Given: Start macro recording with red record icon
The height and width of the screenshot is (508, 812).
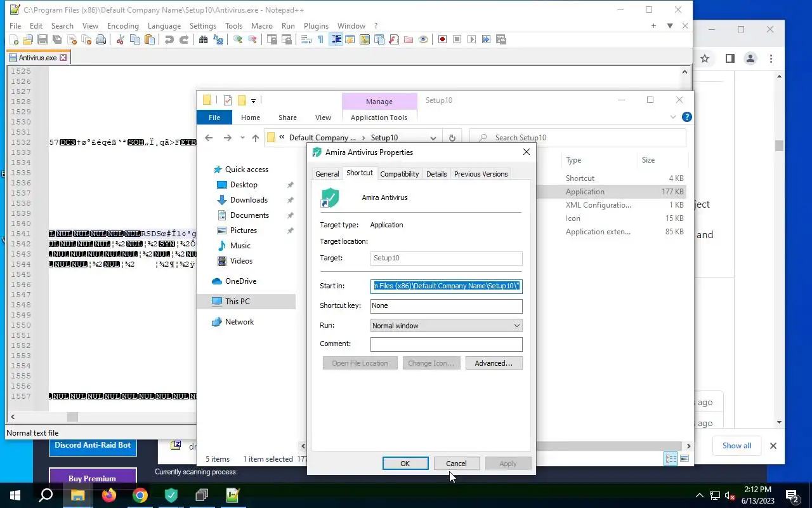Looking at the screenshot, I should tap(443, 39).
